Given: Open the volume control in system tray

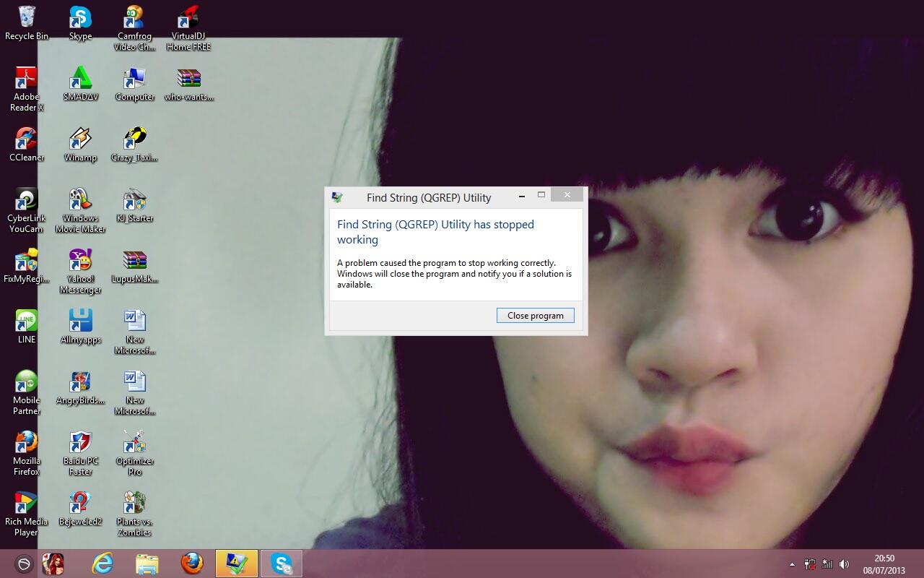Looking at the screenshot, I should pyautogui.click(x=844, y=564).
